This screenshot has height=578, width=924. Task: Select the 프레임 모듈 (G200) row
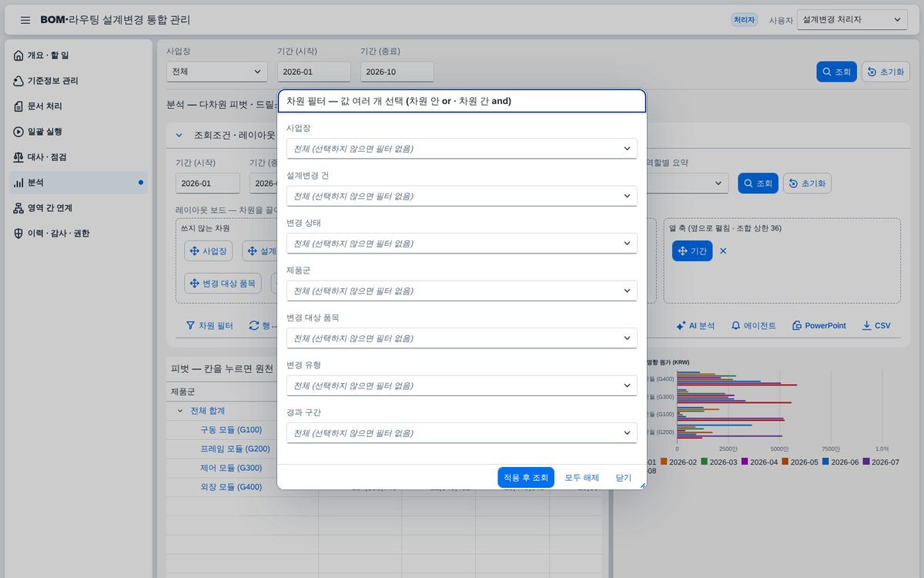point(235,449)
